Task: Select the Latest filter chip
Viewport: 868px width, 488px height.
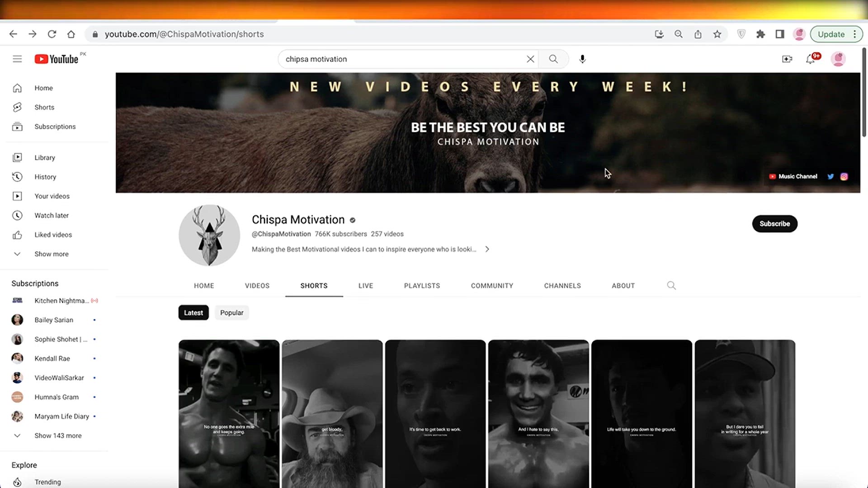Action: (x=193, y=313)
